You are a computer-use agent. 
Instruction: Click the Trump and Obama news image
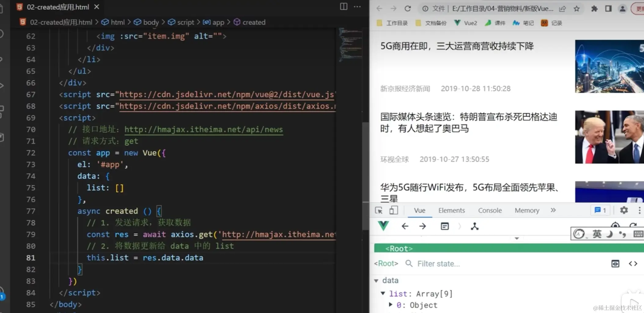609,137
